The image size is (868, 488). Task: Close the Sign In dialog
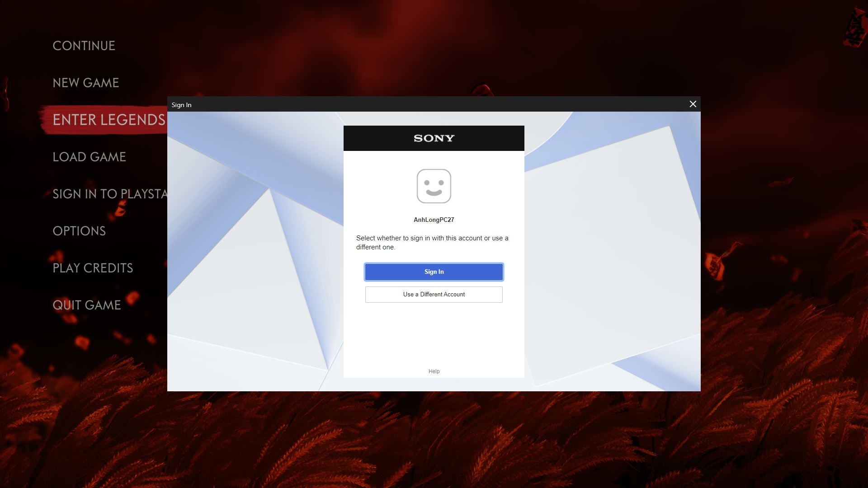click(x=693, y=103)
